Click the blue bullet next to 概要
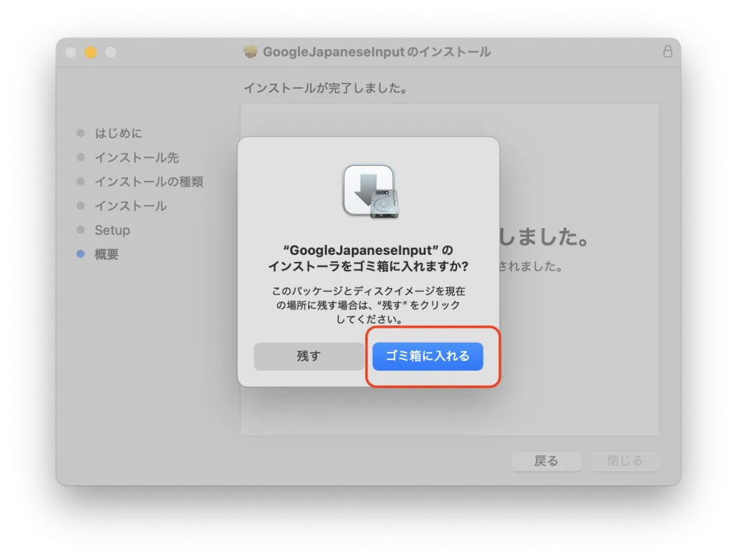This screenshot has height=560, width=737. [81, 254]
